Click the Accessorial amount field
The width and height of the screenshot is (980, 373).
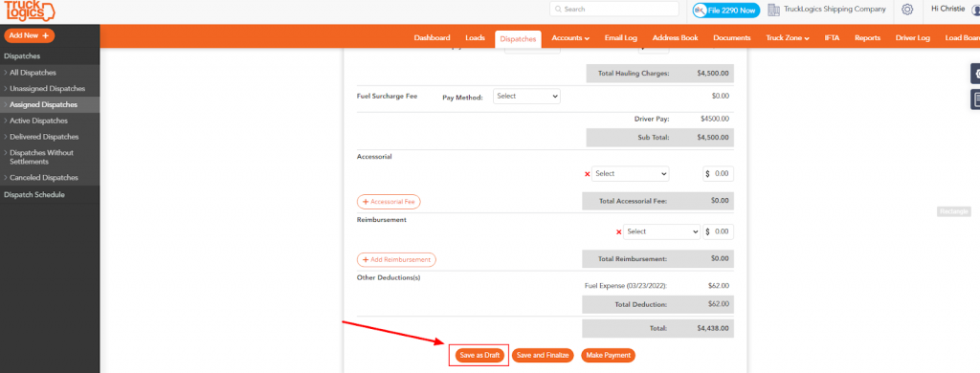click(718, 174)
